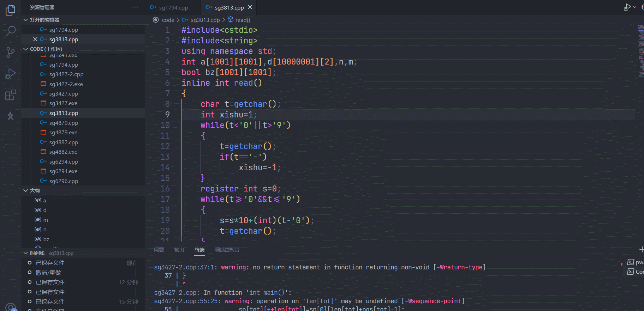
Task: Collapse the open editors section
Action: pyautogui.click(x=26, y=20)
